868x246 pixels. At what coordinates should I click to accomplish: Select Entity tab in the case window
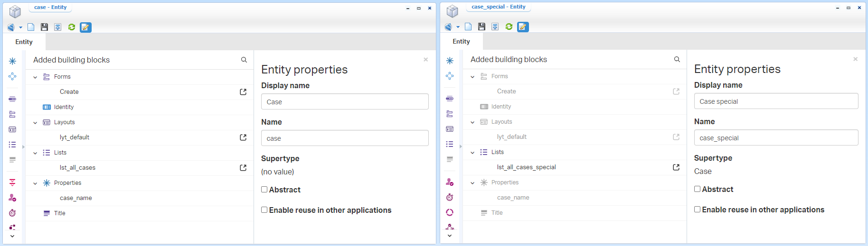pos(24,42)
